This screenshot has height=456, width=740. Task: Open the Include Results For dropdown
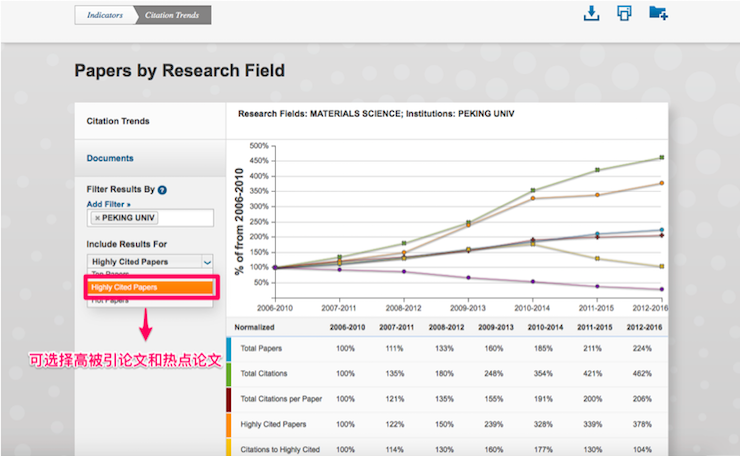click(x=150, y=261)
